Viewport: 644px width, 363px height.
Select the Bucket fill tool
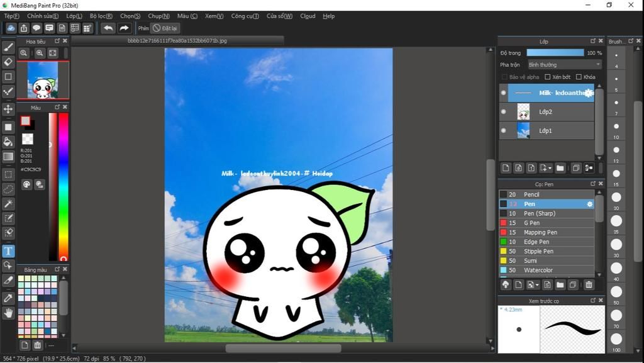click(8, 142)
